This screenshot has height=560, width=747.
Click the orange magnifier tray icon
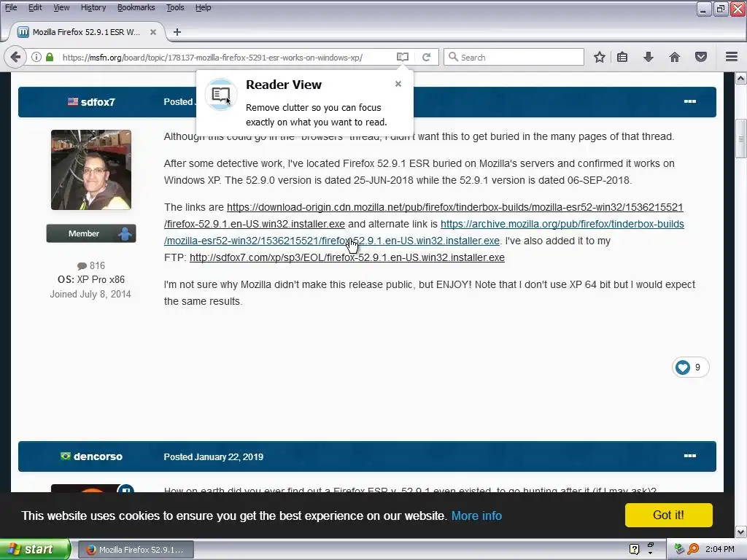(x=693, y=549)
